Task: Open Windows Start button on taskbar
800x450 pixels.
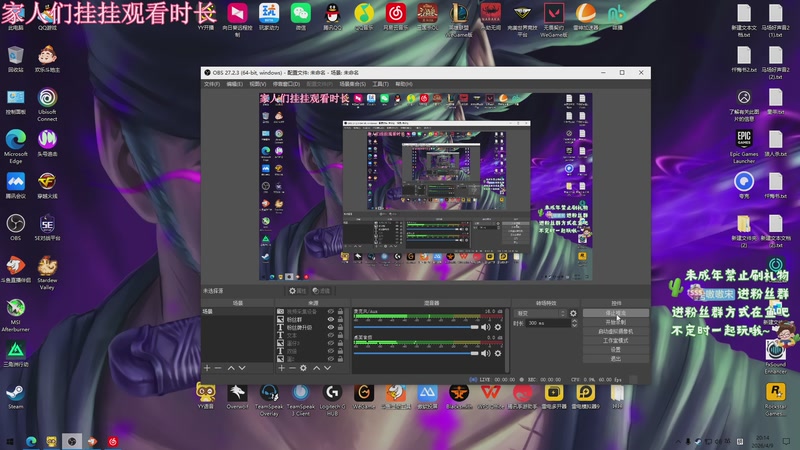Action: coord(9,441)
